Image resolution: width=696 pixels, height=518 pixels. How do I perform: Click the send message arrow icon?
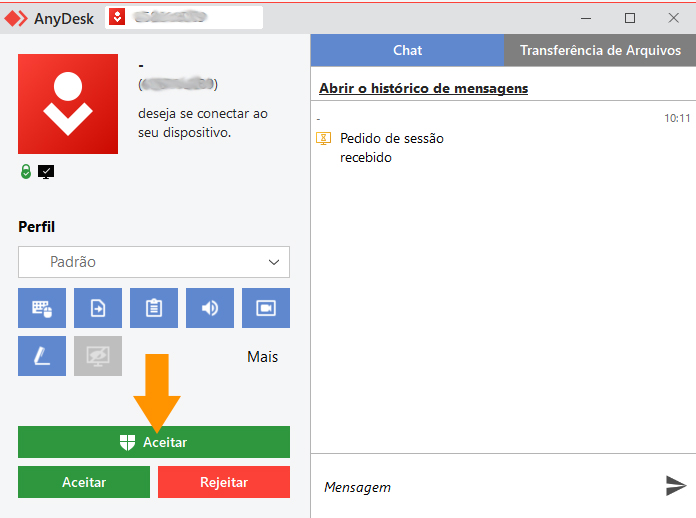pos(676,486)
